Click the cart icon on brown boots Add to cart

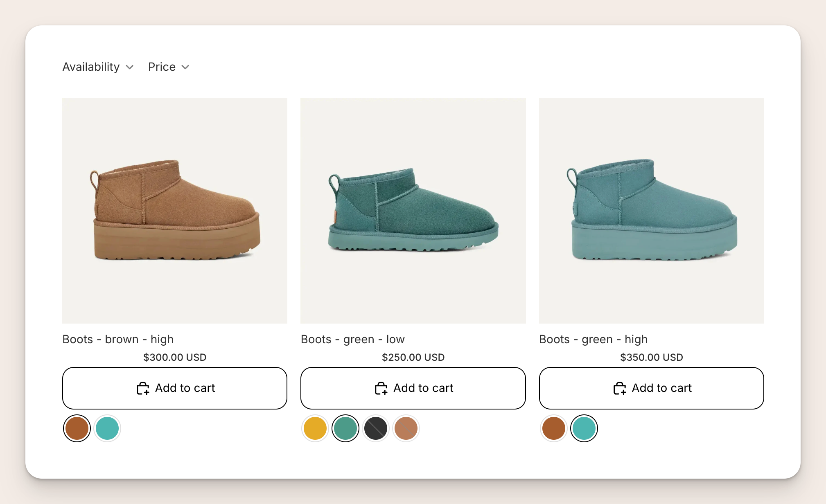[x=142, y=388]
